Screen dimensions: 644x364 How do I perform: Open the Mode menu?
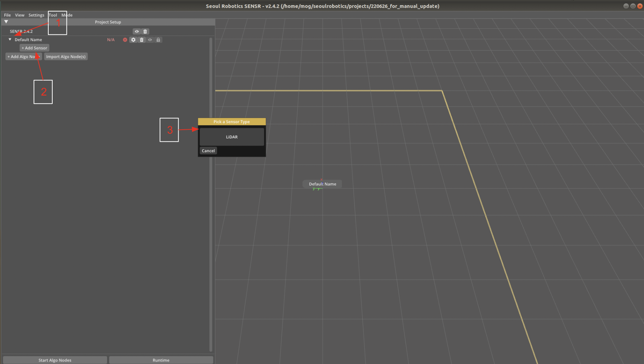coord(67,15)
